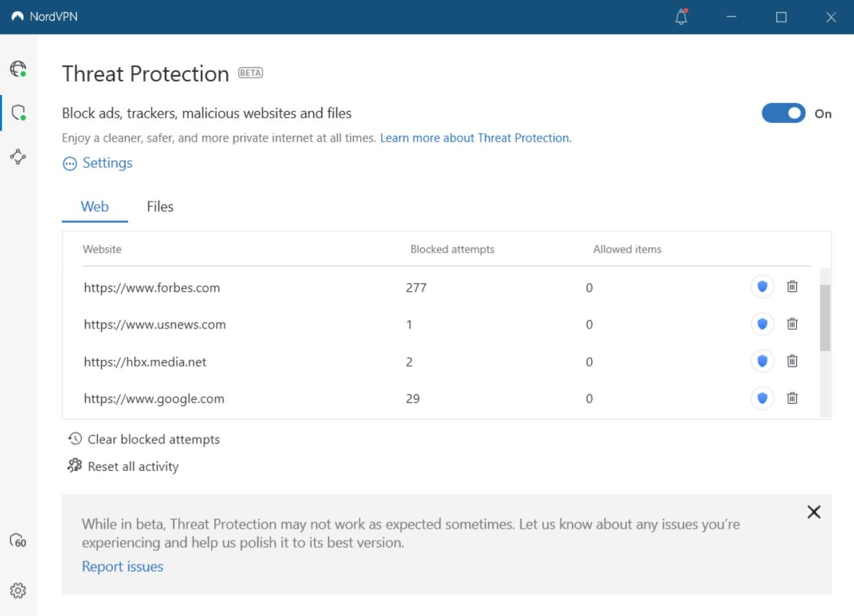Click Clear blocked attempts

tap(144, 439)
